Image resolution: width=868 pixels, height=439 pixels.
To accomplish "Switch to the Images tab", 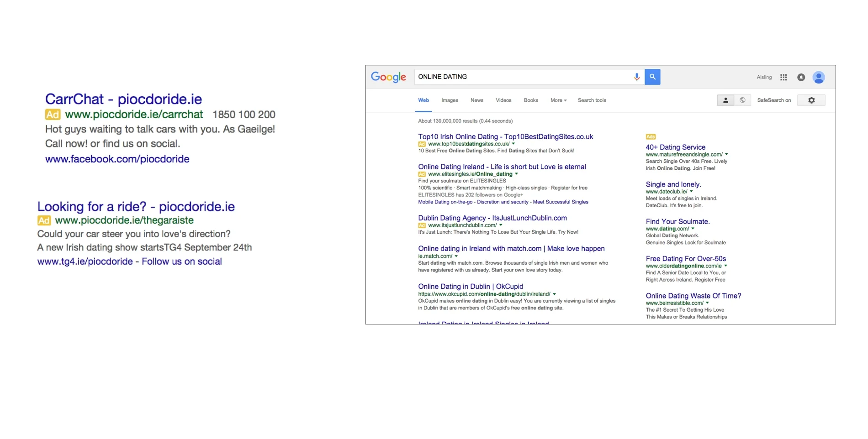I will pos(450,100).
